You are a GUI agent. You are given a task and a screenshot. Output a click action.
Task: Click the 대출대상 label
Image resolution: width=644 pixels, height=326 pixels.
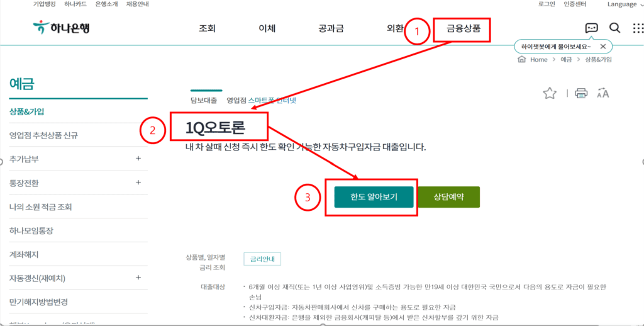213,287
